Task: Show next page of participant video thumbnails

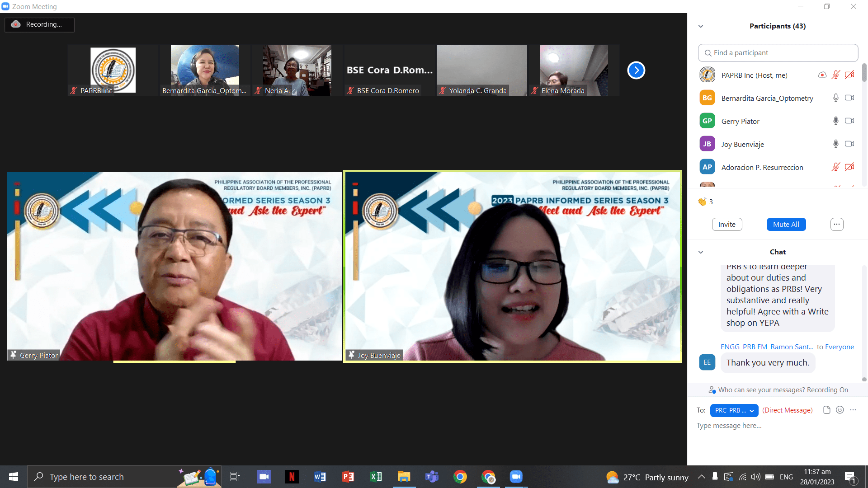Action: (x=636, y=70)
